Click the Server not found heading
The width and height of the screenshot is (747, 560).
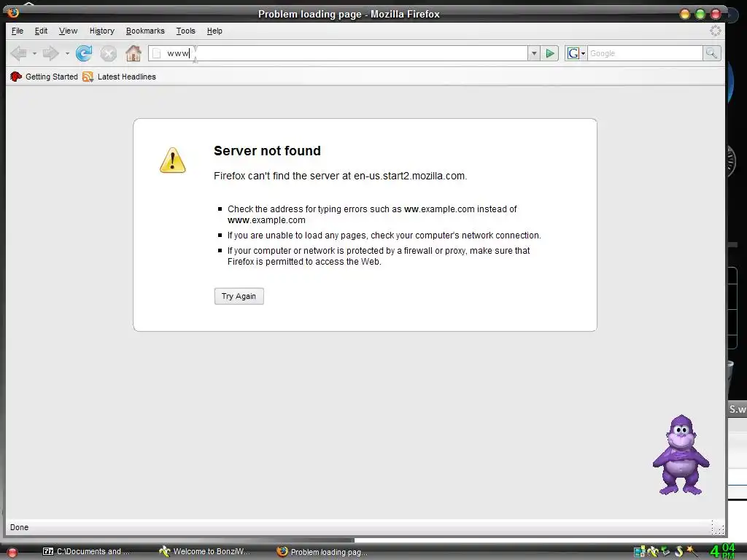pyautogui.click(x=267, y=151)
